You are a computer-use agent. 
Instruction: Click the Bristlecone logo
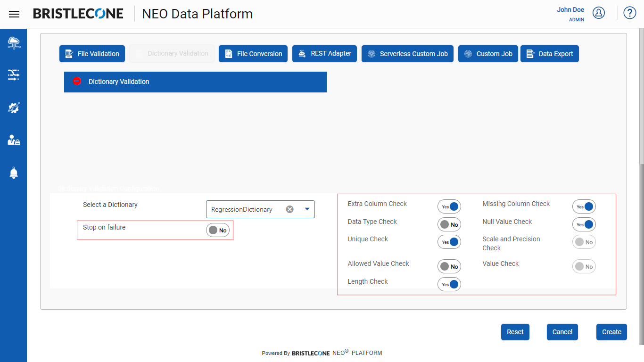coord(78,14)
